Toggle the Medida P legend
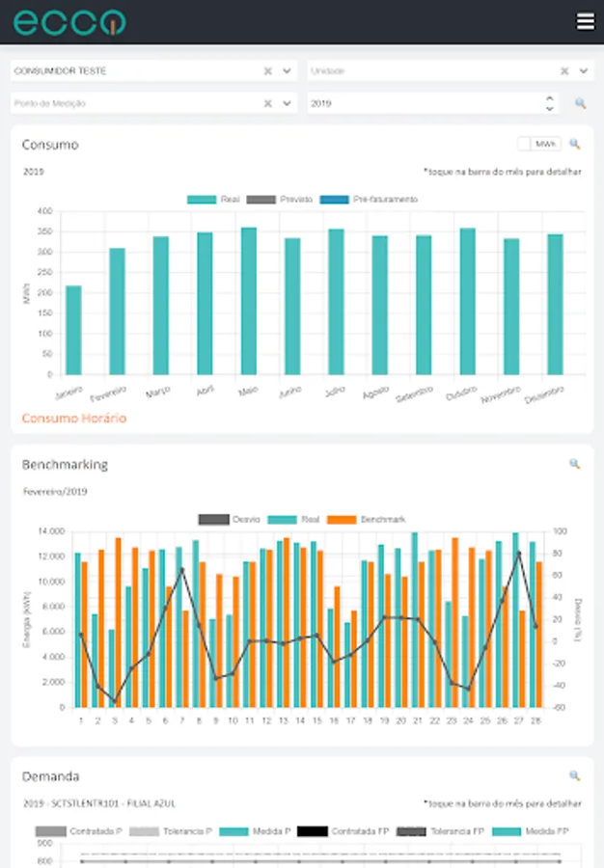This screenshot has width=604, height=868. tap(255, 831)
